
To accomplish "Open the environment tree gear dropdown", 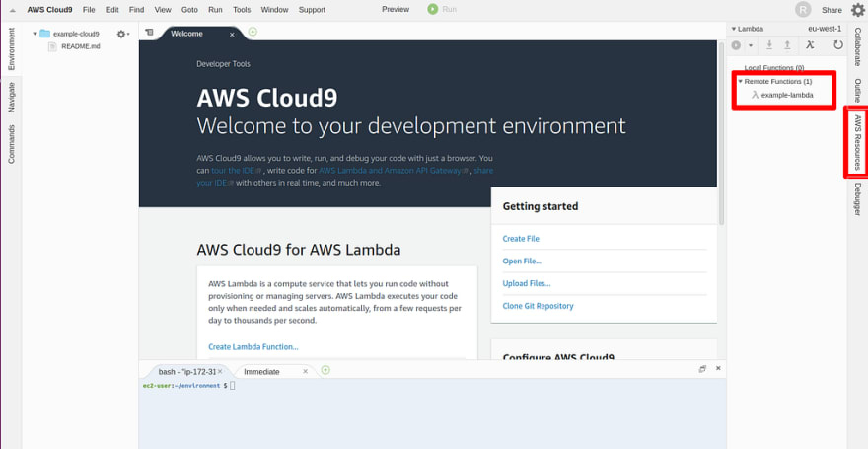I will coord(123,34).
